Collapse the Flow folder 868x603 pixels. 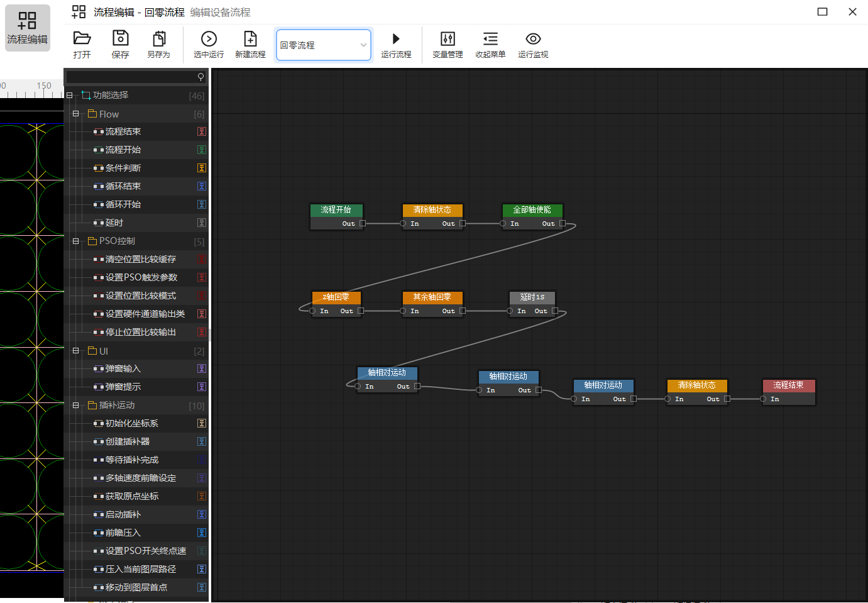(75, 114)
